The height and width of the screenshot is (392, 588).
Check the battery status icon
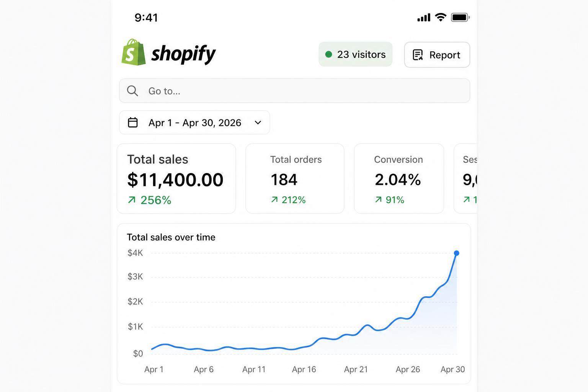[460, 17]
